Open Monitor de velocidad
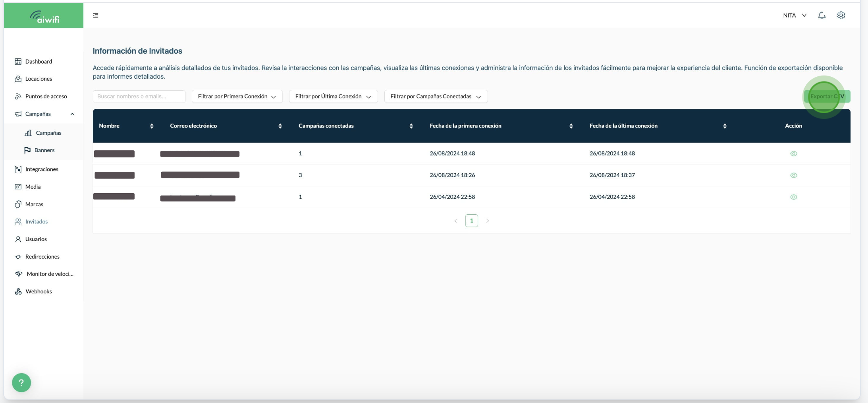This screenshot has height=403, width=868. [50, 274]
